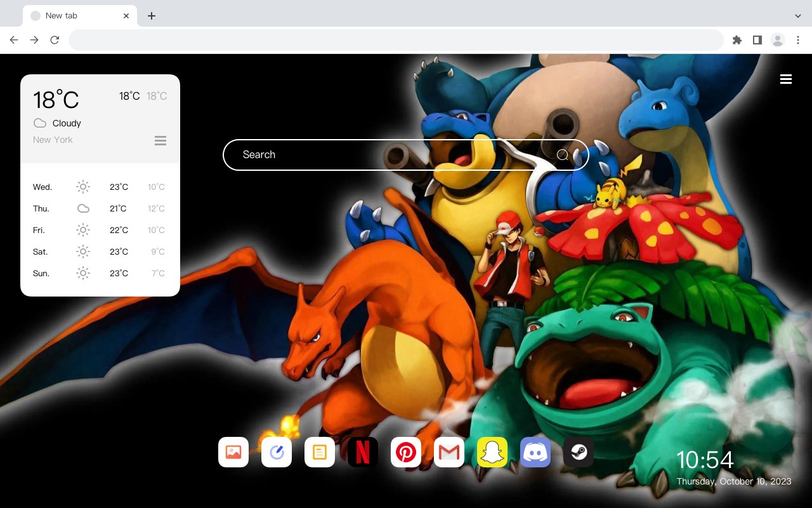Click the 12°C low for Thursday

click(156, 209)
